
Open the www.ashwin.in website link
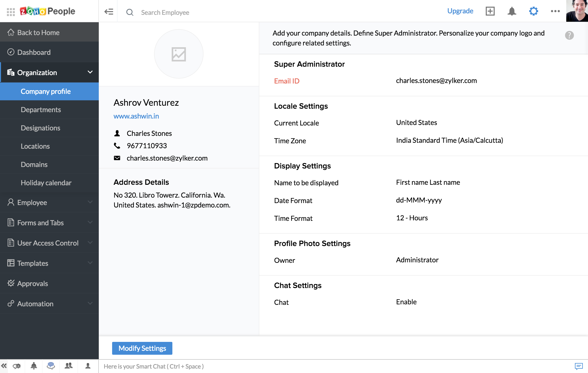(136, 116)
